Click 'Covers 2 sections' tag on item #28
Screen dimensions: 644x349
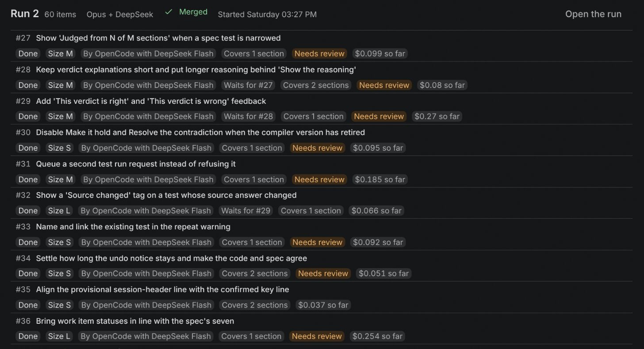click(x=316, y=85)
